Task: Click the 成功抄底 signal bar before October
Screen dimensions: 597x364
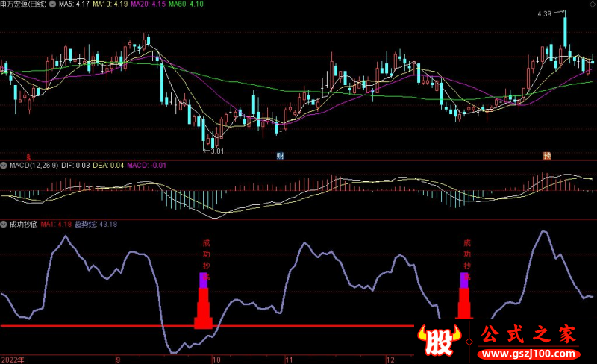Action: 203,301
